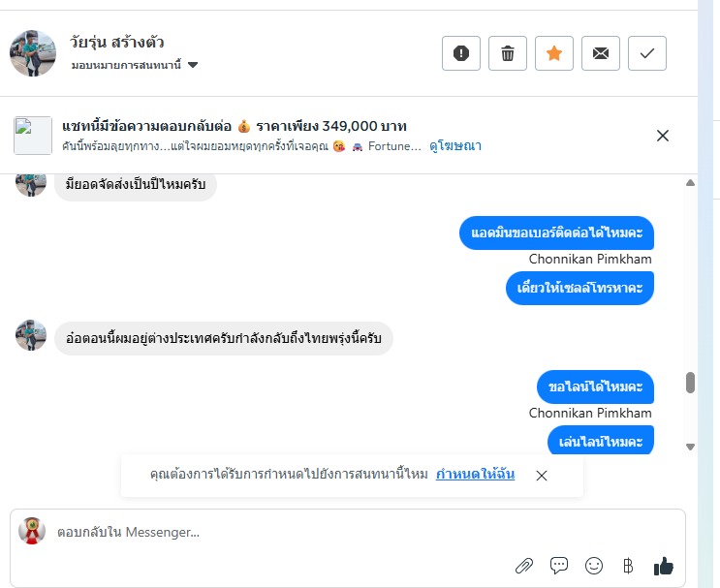Delete conversation using the trash icon

tap(508, 53)
